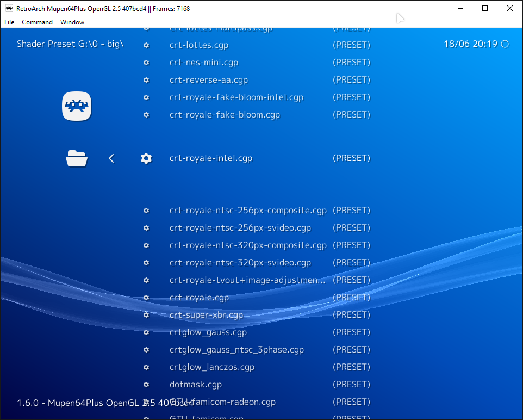Click the gear icon beside crt-super-xbr.cgp

[146, 315]
